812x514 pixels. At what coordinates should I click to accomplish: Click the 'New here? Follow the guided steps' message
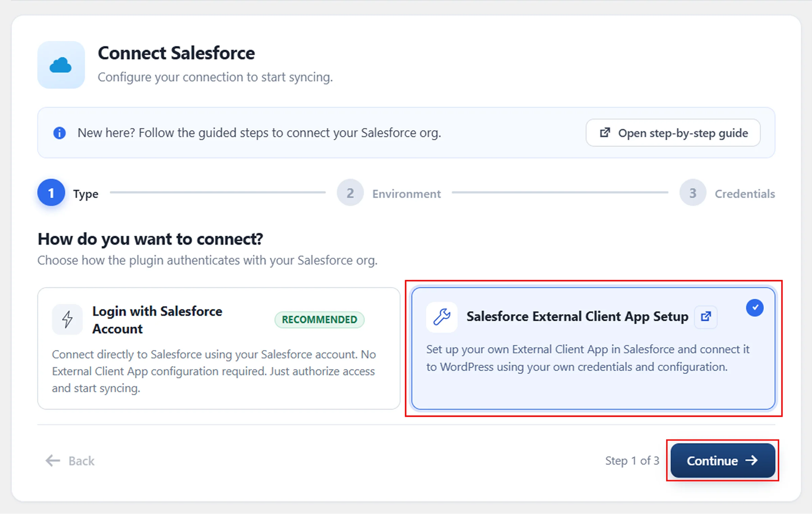pyautogui.click(x=260, y=133)
